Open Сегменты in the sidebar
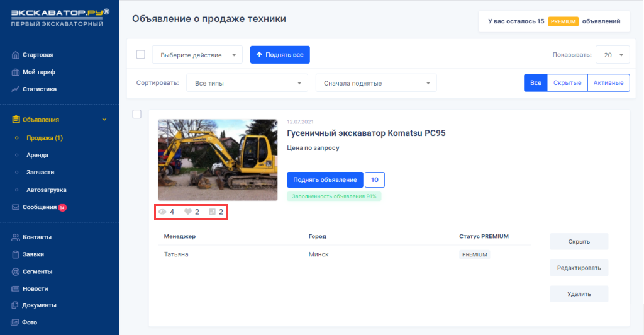 [x=37, y=271]
